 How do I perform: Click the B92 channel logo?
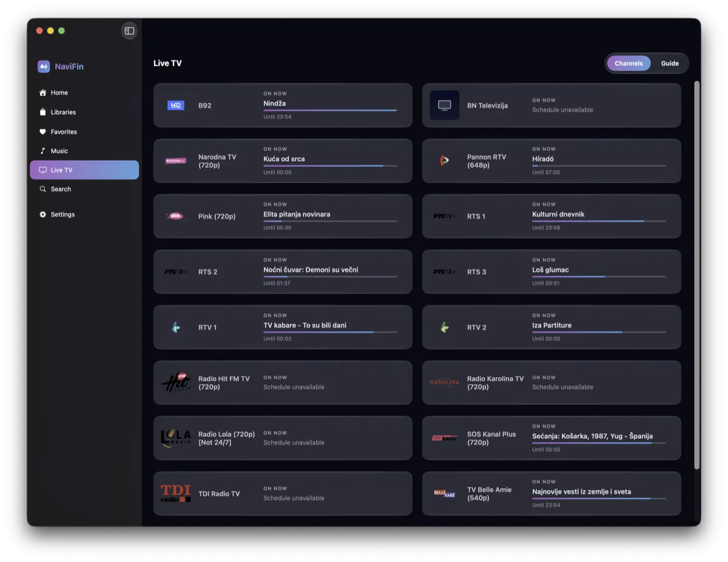[176, 105]
